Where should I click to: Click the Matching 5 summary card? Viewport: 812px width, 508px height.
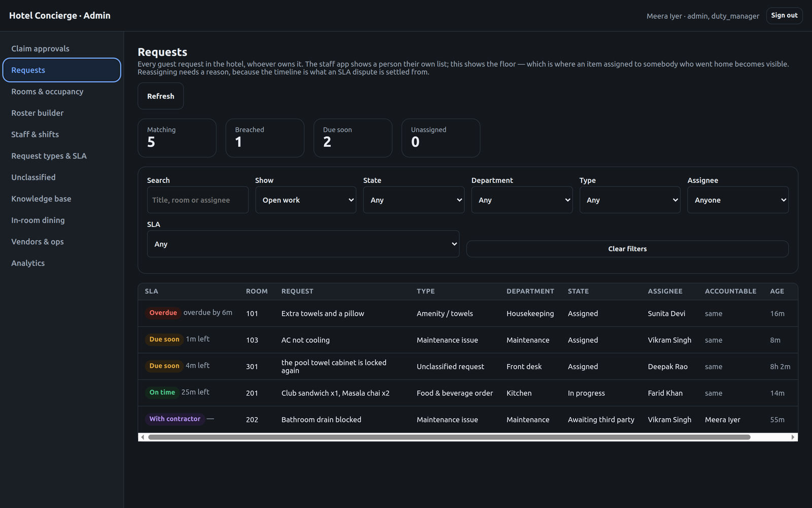177,138
